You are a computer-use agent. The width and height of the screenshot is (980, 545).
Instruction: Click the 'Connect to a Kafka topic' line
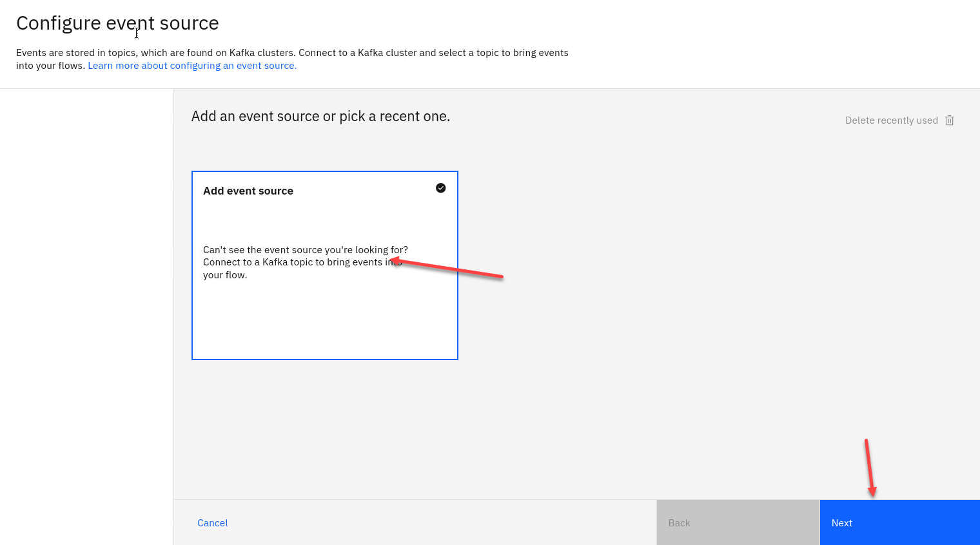point(292,262)
